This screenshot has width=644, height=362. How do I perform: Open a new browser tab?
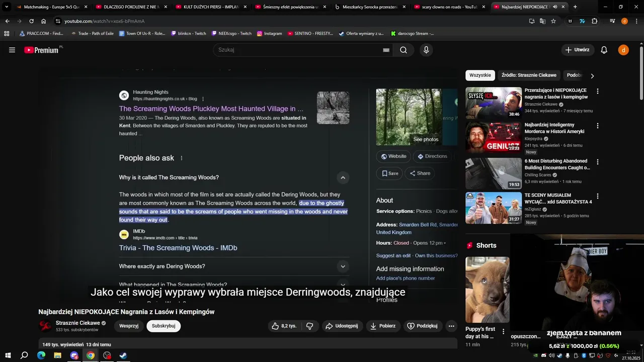[575, 7]
